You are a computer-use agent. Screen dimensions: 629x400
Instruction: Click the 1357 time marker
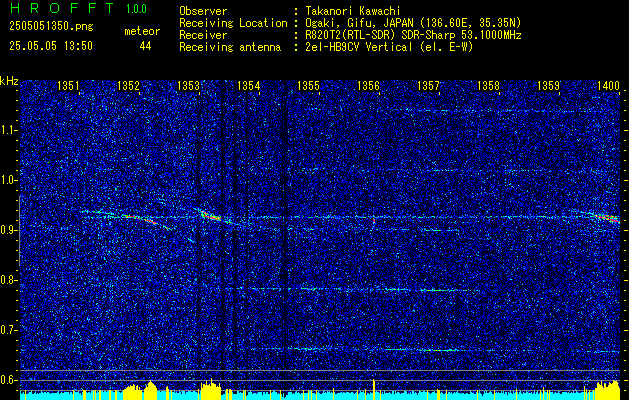coord(428,85)
